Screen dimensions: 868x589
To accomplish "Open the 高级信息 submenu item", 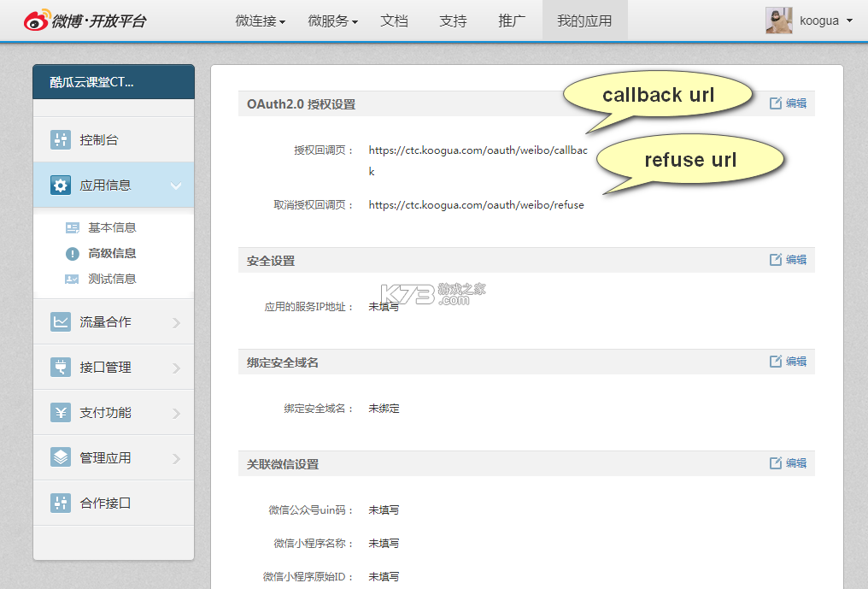I will [112, 253].
